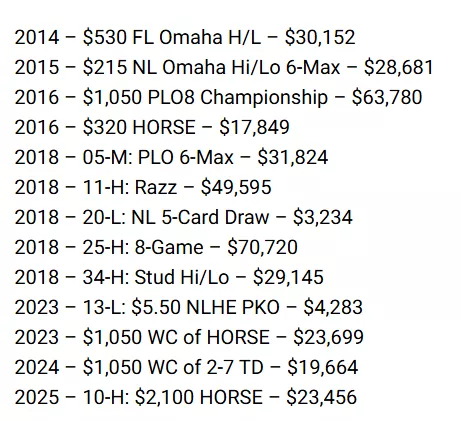Click the $23,456 prize amount
The width and height of the screenshot is (461, 421).
tap(322, 397)
